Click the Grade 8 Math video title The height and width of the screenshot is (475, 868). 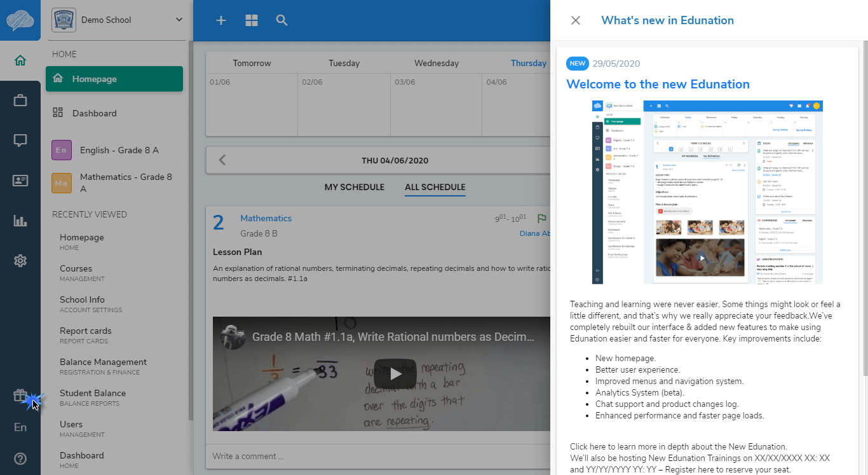pos(393,336)
